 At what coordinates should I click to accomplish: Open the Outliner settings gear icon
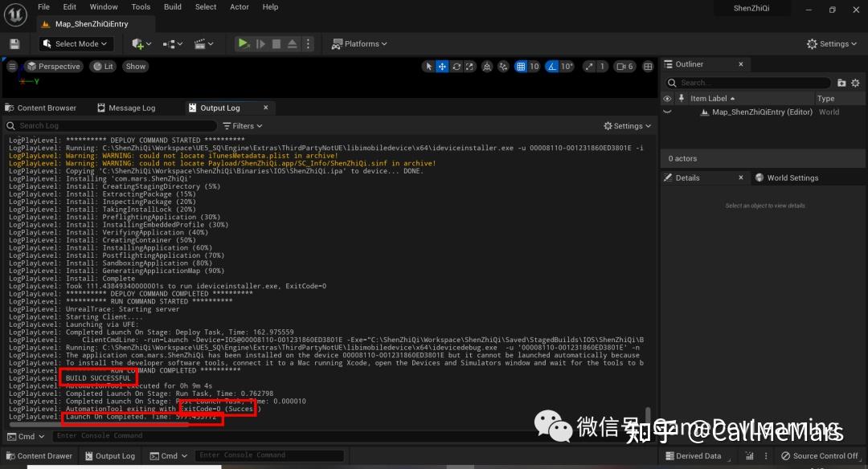pyautogui.click(x=855, y=83)
